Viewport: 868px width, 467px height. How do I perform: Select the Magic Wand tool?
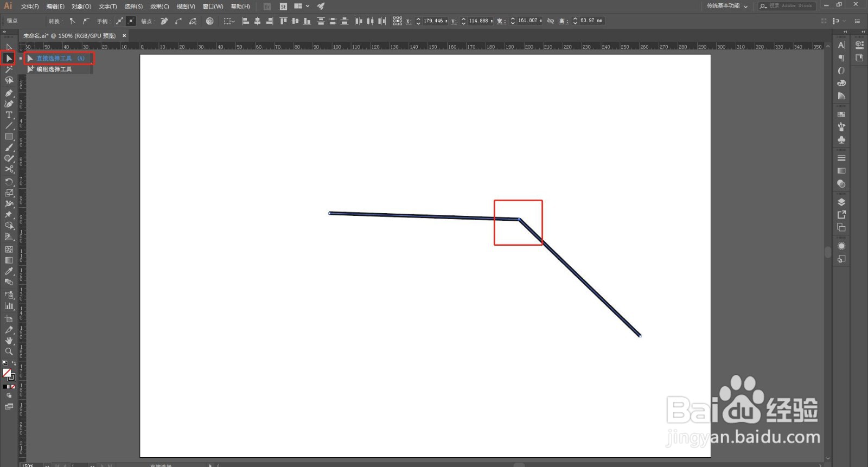click(9, 69)
